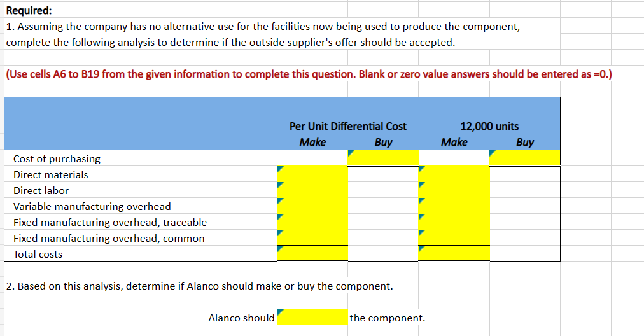The height and width of the screenshot is (336, 644).
Task: Click the 'Required:' heading cell
Action: click(29, 10)
